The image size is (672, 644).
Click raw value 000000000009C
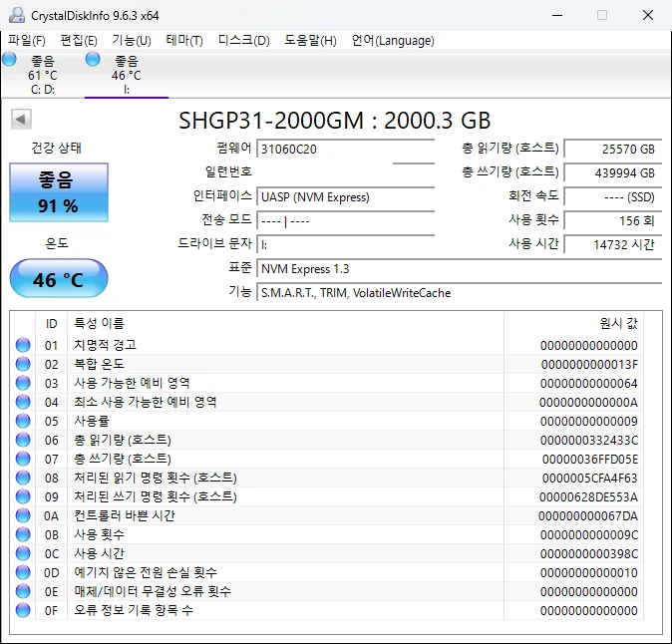(589, 534)
